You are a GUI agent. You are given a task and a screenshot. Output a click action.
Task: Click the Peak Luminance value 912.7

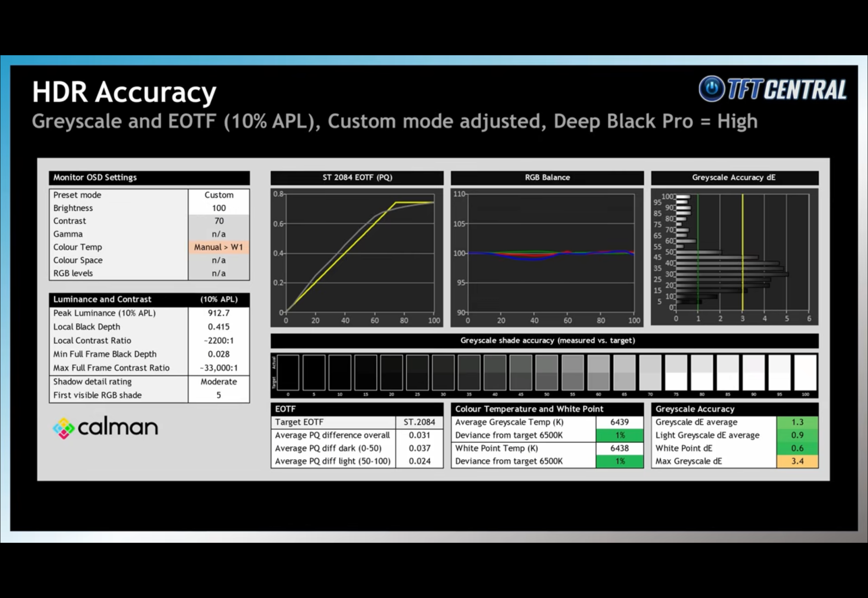click(219, 313)
